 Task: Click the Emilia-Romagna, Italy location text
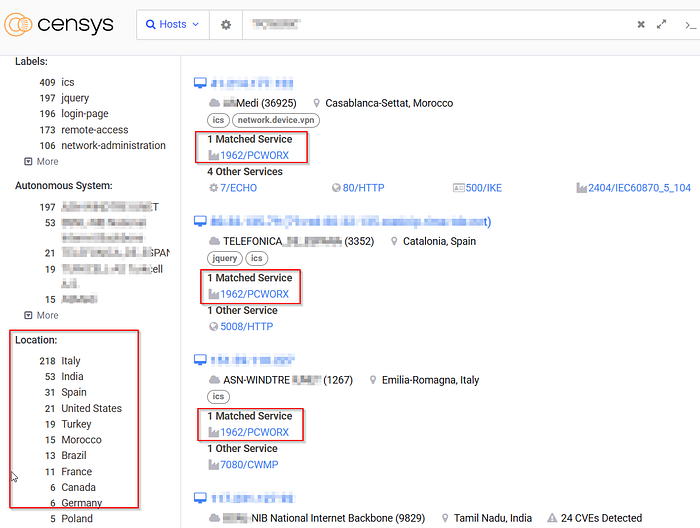(430, 380)
